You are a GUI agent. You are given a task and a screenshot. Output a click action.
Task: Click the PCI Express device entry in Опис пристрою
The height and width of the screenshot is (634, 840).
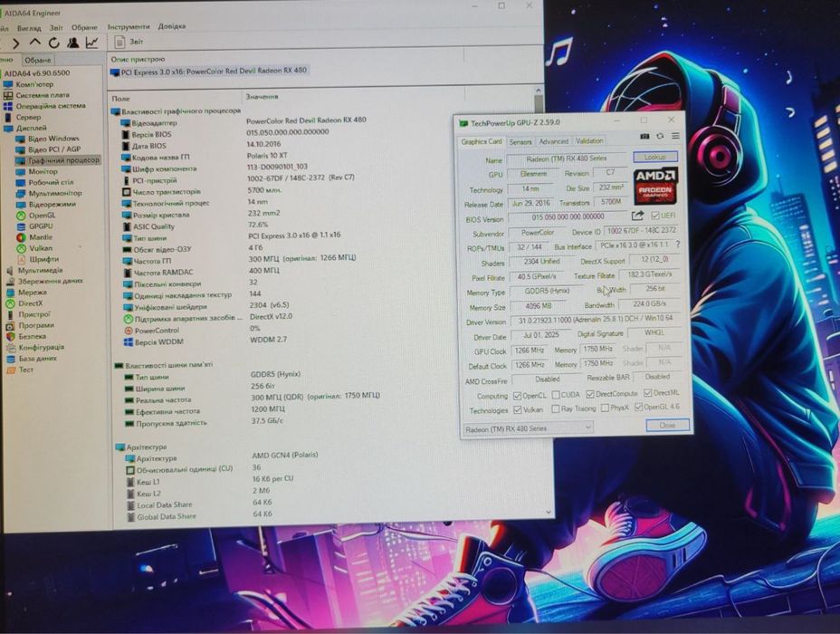209,72
